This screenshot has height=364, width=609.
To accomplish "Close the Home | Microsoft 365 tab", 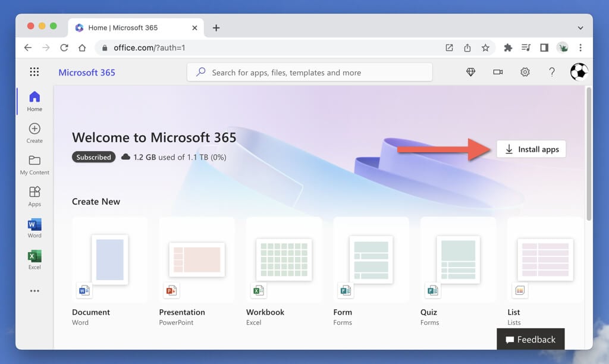I will tap(194, 28).
